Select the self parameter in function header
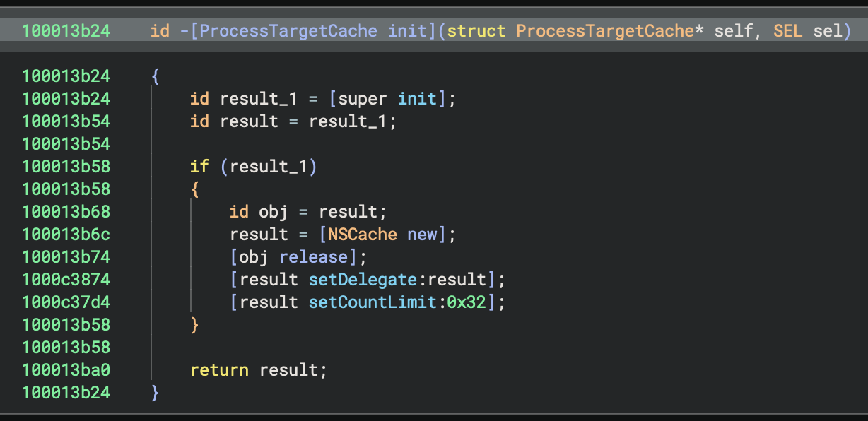The height and width of the screenshot is (421, 868). coord(734,31)
